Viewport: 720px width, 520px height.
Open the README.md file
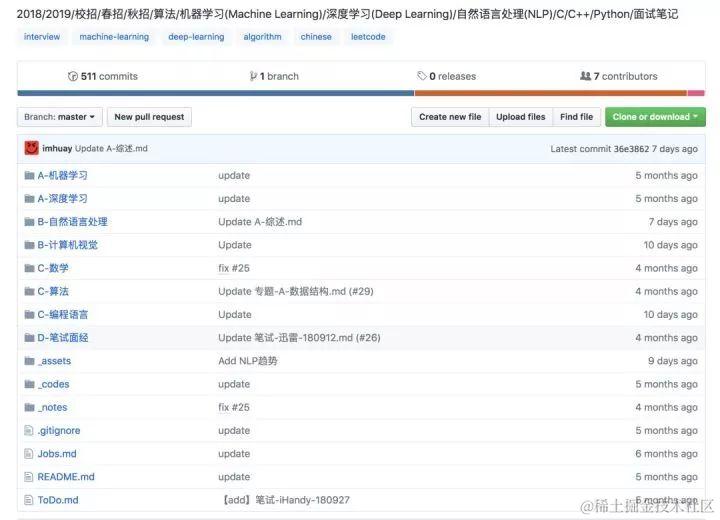click(66, 477)
